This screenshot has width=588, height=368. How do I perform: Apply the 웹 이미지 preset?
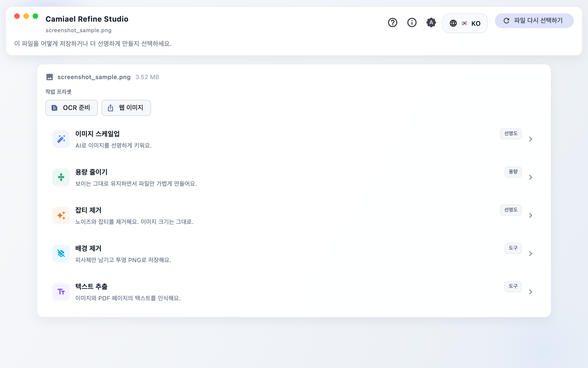[126, 108]
